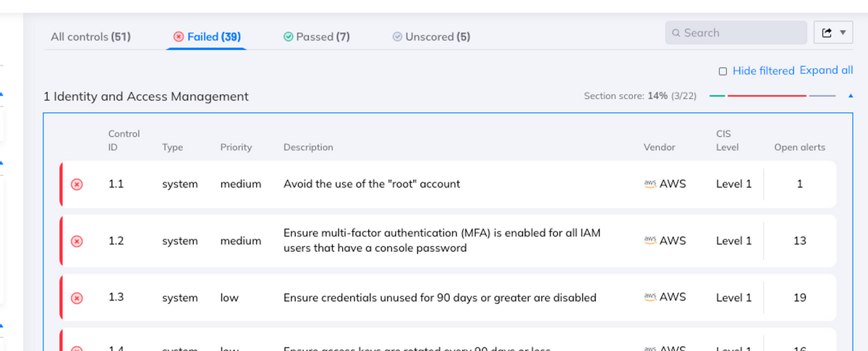
Task: Click the Expand all link
Action: 826,70
